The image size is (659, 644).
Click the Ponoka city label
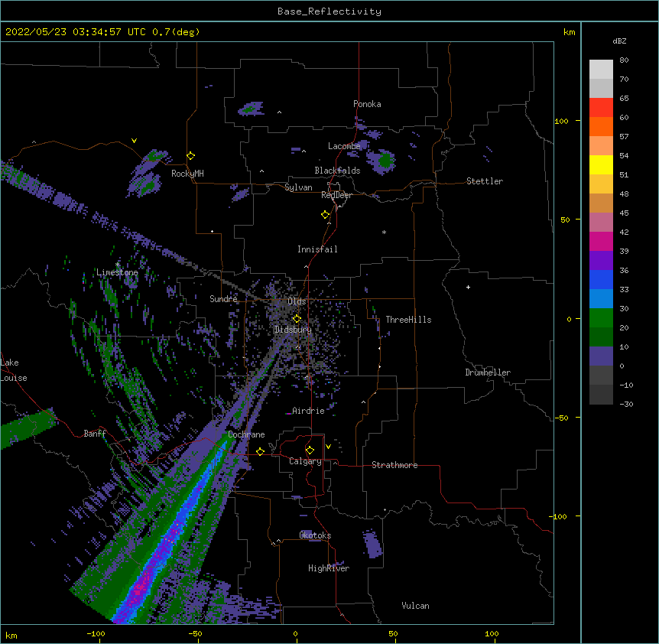[367, 104]
